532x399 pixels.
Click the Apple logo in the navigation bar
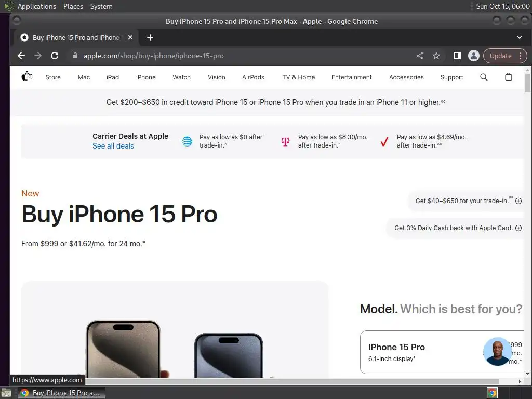26,77
